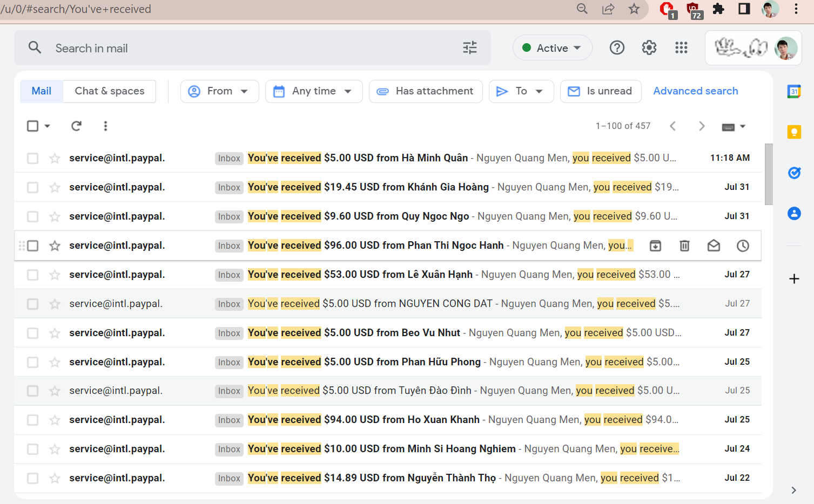The image size is (814, 504).
Task: Open the $5.00 Phan Hữu Phong email
Action: [x=388, y=362]
